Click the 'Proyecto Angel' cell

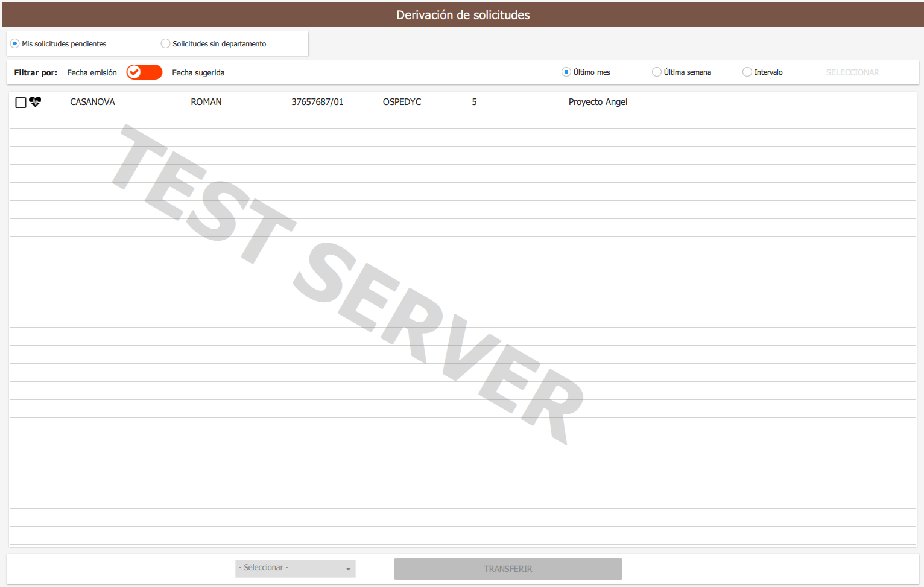[x=598, y=102]
